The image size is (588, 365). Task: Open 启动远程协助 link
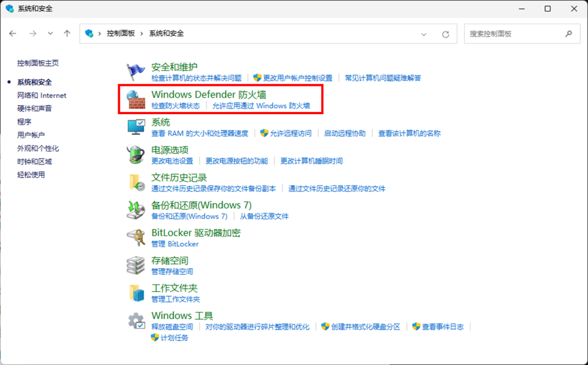(x=345, y=133)
